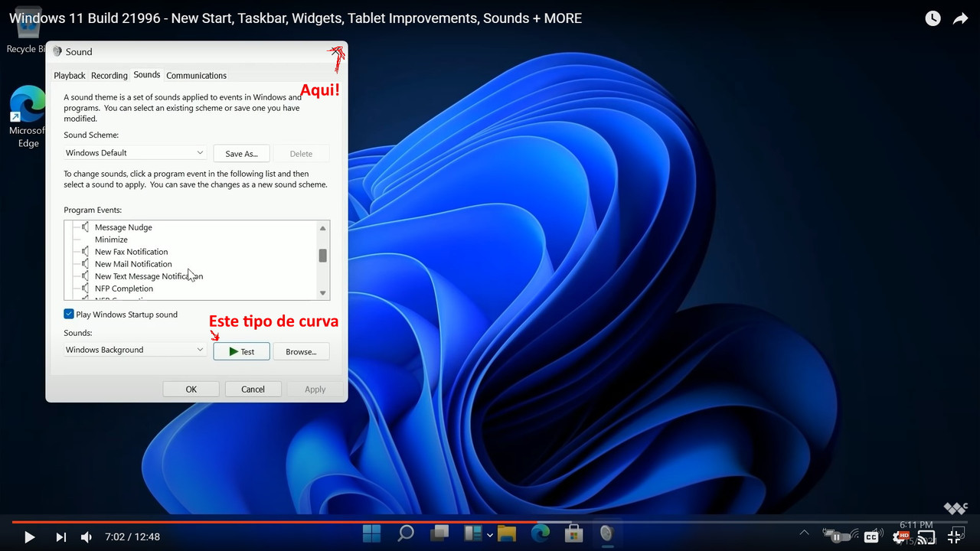980x551 pixels.
Task: Expand the Sound Scheme dropdown
Action: coord(136,153)
